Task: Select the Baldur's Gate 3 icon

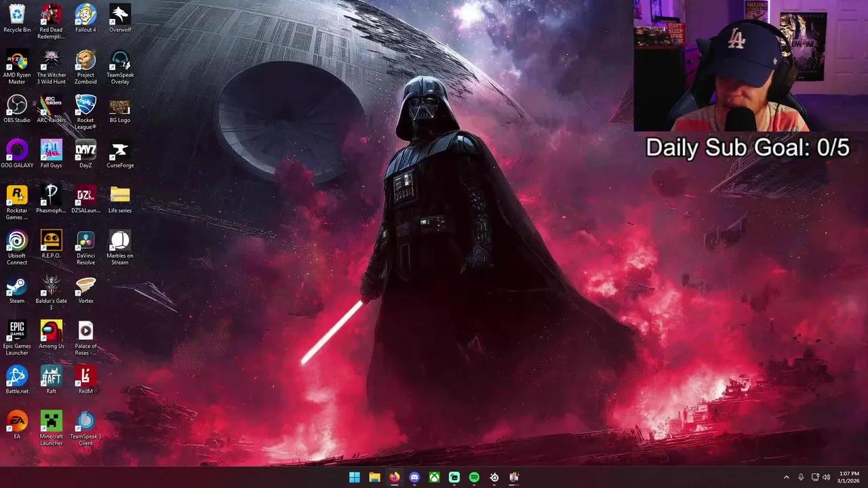Action: (52, 293)
